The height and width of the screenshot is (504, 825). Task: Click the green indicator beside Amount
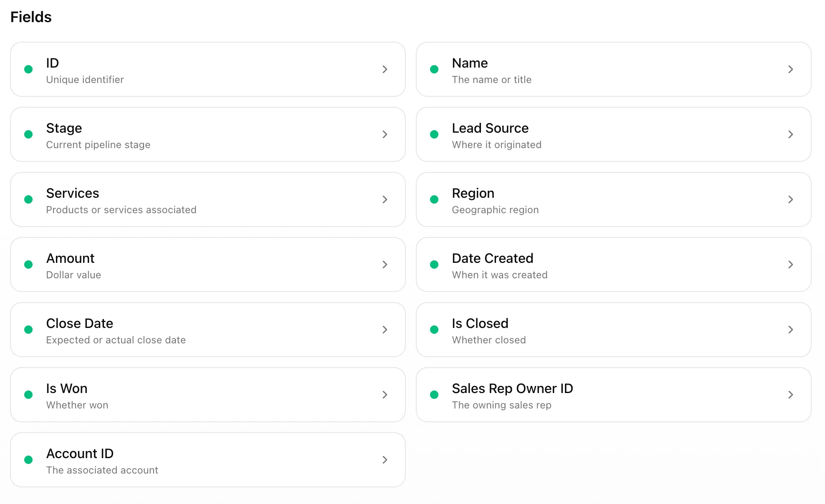(x=28, y=265)
